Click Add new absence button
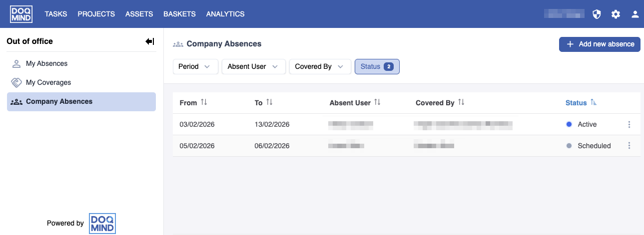644x235 pixels. tap(600, 44)
